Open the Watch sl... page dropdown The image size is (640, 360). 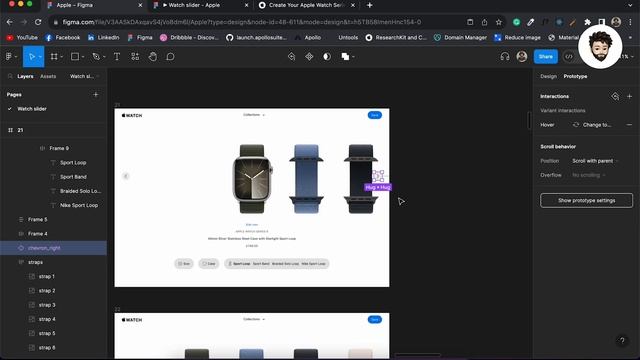(84, 76)
